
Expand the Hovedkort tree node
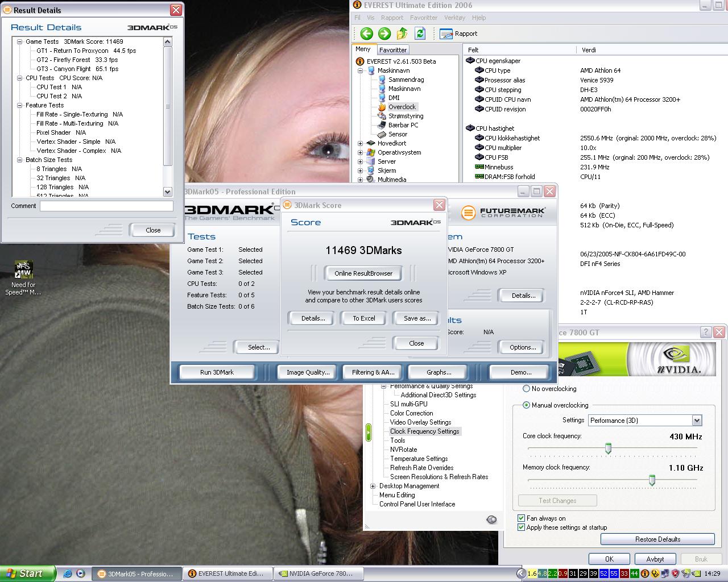360,144
